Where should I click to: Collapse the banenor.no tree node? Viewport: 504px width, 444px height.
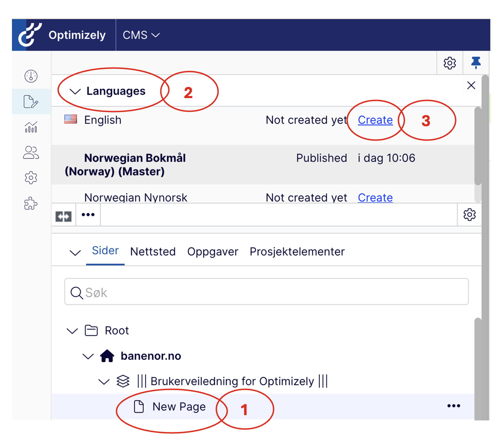[88, 356]
